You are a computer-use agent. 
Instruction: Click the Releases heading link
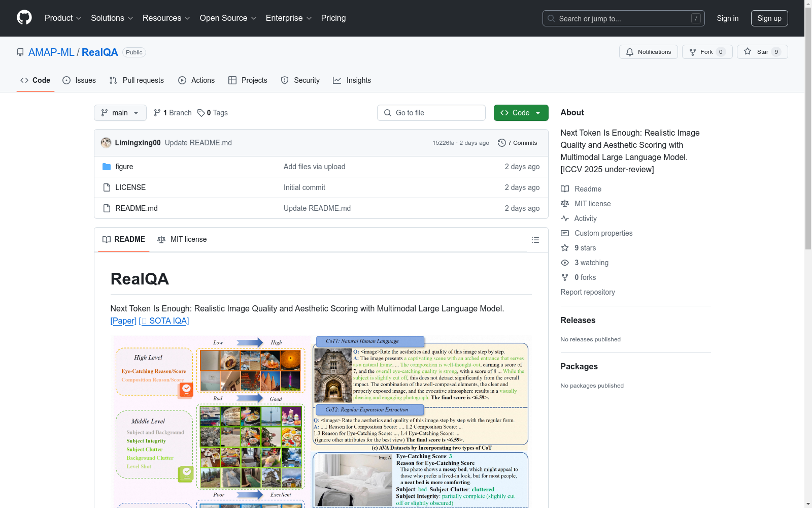[578, 320]
